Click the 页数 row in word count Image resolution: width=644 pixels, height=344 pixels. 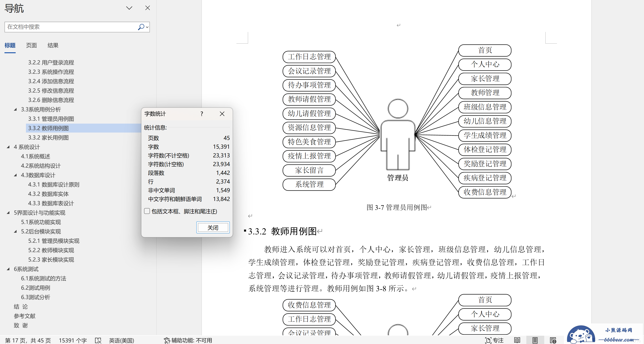189,138
